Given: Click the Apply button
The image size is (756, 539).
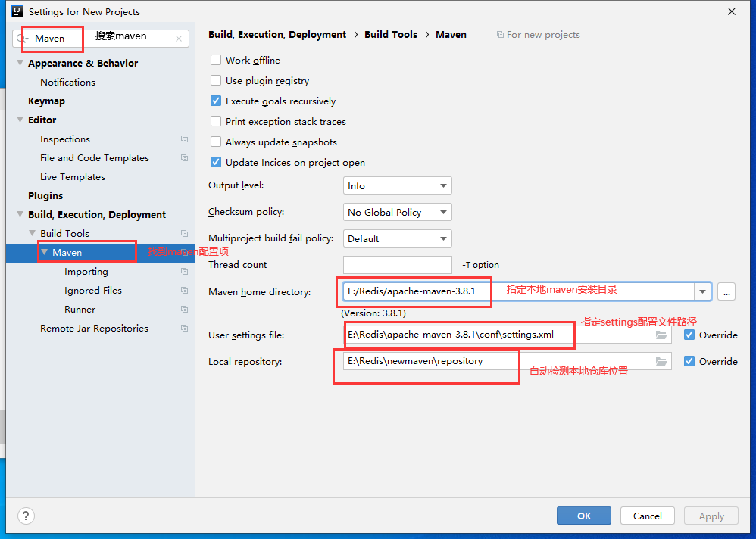Looking at the screenshot, I should (x=711, y=516).
